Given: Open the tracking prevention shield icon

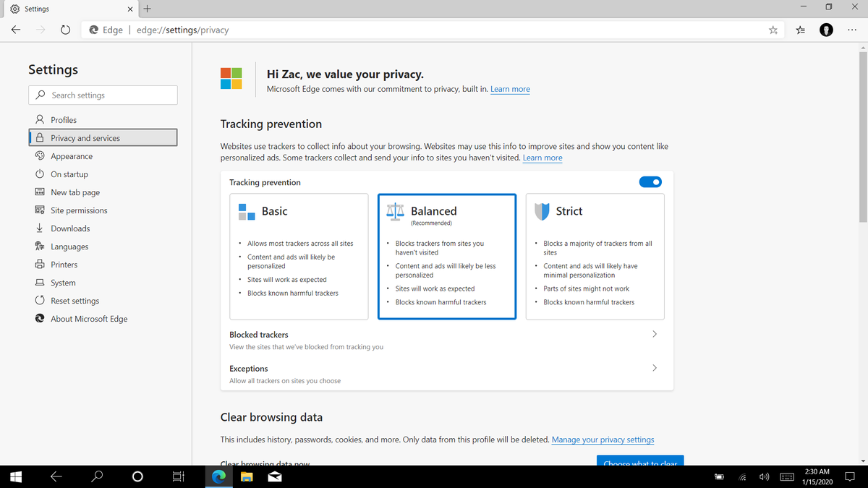Looking at the screenshot, I should pyautogui.click(x=542, y=210).
